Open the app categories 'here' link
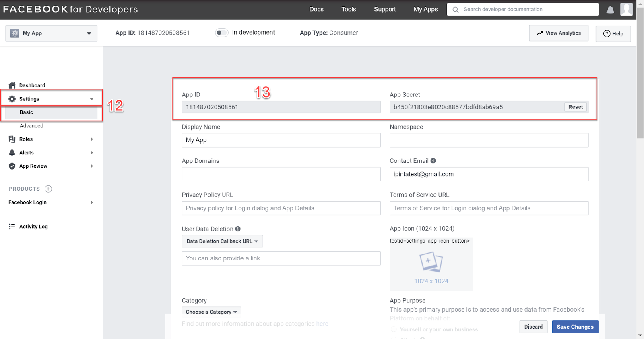The height and width of the screenshot is (339, 644). 322,324
